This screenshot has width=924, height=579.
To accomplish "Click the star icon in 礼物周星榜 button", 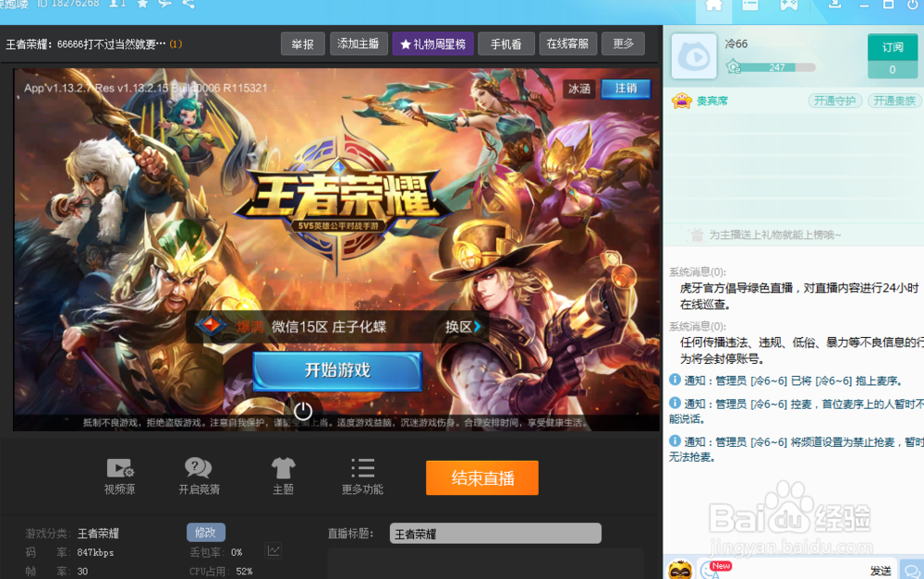I will (x=406, y=44).
